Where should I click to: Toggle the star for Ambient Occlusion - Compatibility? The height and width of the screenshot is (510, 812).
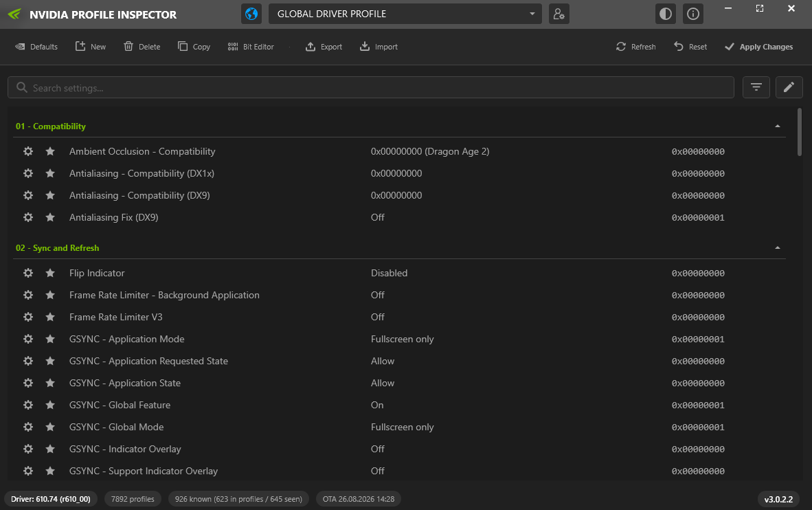[50, 151]
